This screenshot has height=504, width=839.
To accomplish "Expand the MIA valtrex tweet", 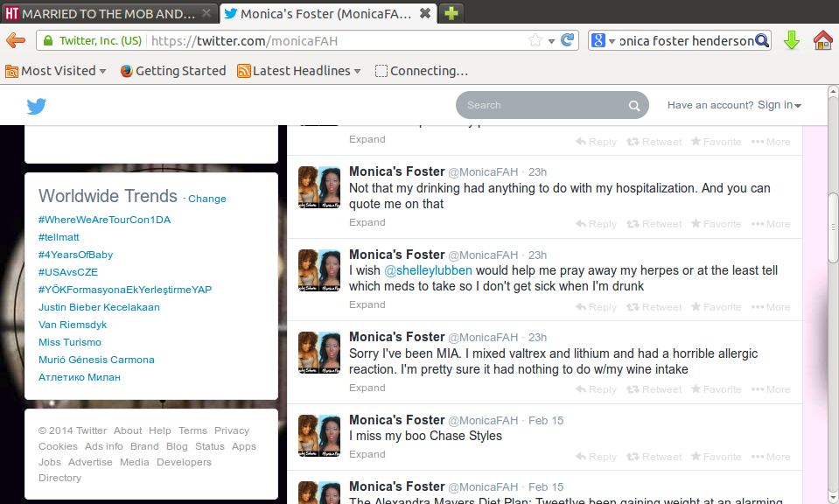I will click(367, 388).
